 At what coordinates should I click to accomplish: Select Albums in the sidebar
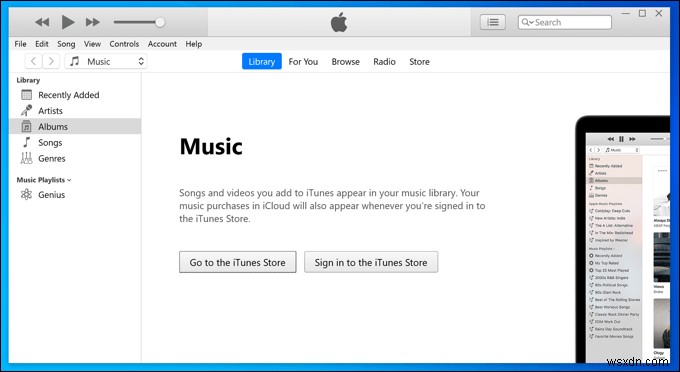pyautogui.click(x=75, y=126)
